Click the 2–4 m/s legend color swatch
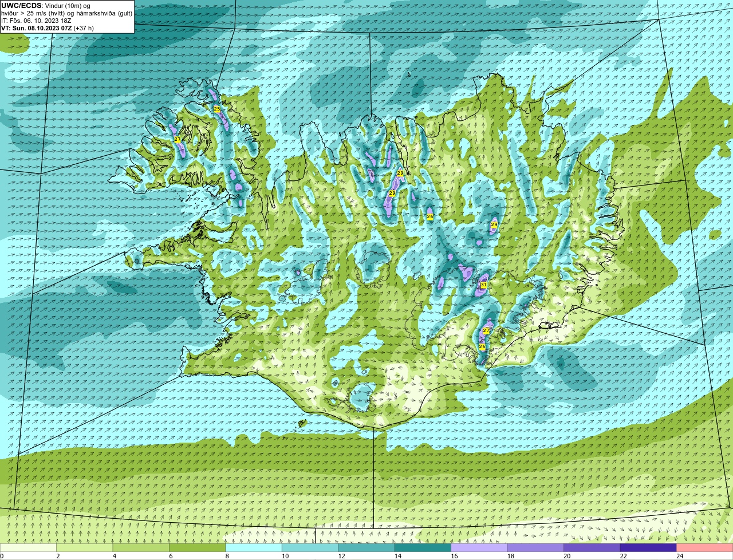This screenshot has height=560, width=733. 85,547
